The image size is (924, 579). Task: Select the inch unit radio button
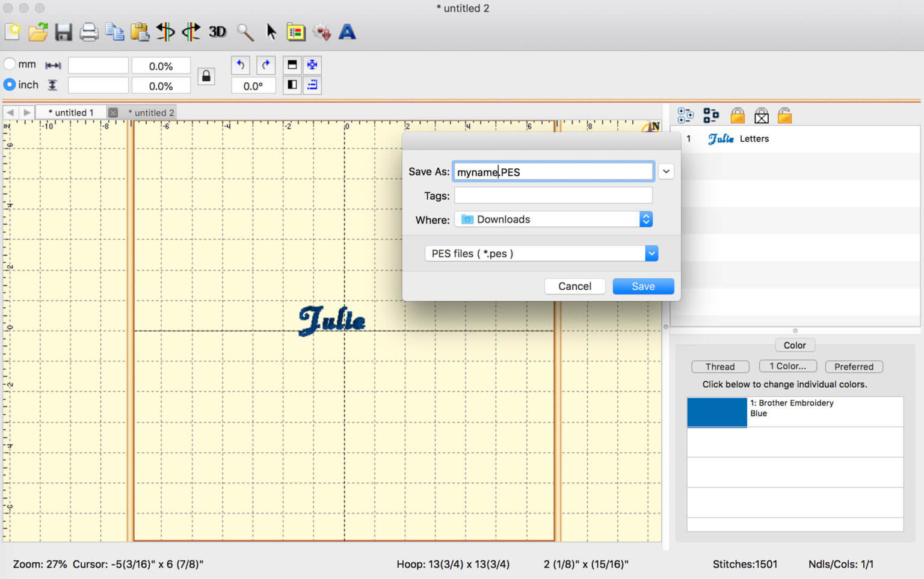tap(10, 85)
